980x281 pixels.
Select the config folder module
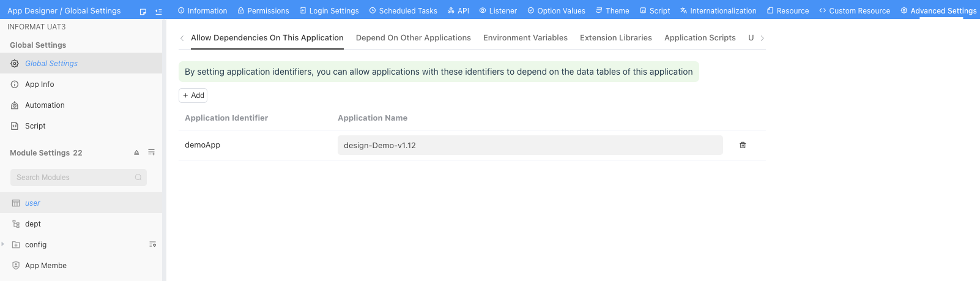click(x=81, y=245)
